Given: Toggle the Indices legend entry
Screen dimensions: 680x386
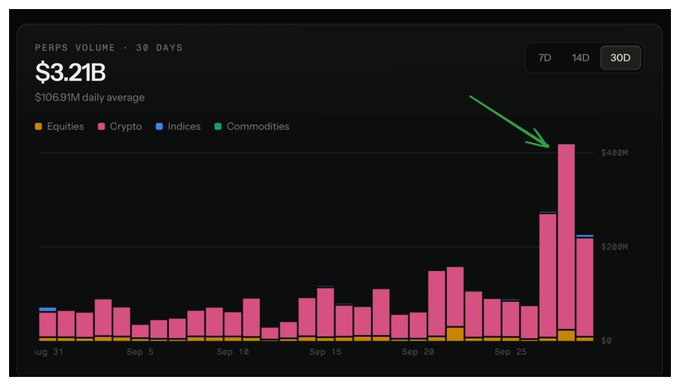Looking at the screenshot, I should (x=178, y=126).
